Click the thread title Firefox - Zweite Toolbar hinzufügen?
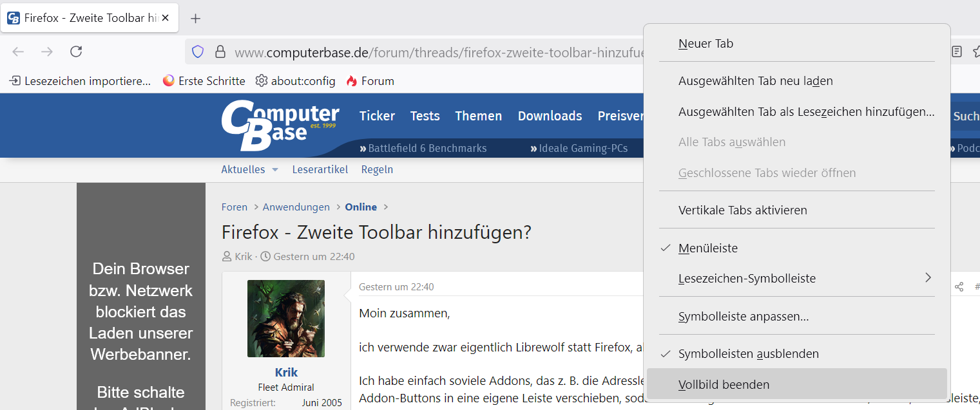Image resolution: width=980 pixels, height=410 pixels. point(376,232)
